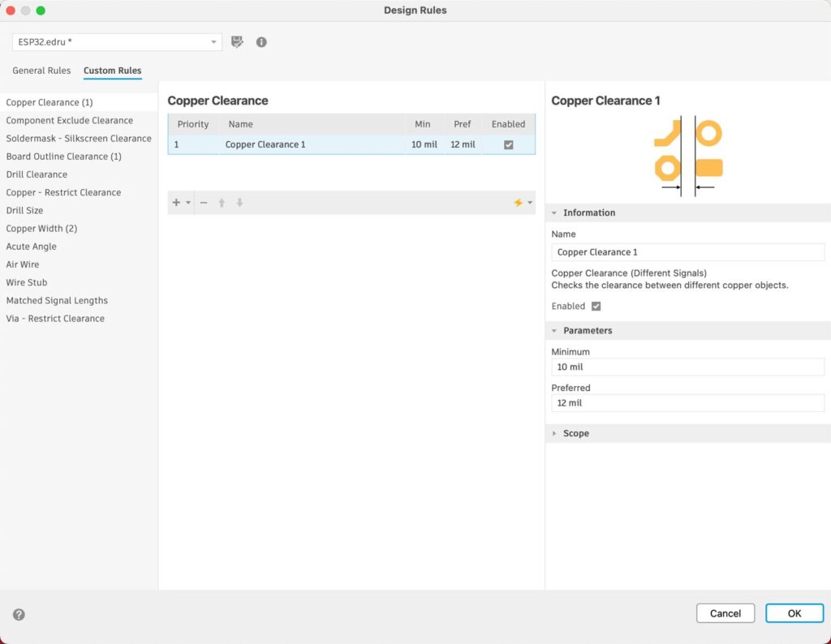The width and height of the screenshot is (831, 644).
Task: Collapse the Parameters section
Action: click(554, 330)
